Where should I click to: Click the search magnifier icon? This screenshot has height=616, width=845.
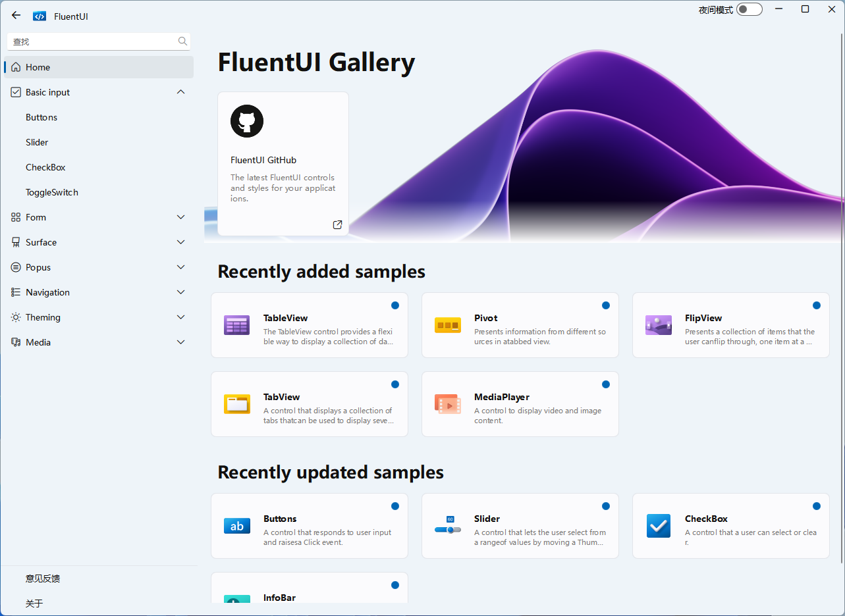click(182, 41)
